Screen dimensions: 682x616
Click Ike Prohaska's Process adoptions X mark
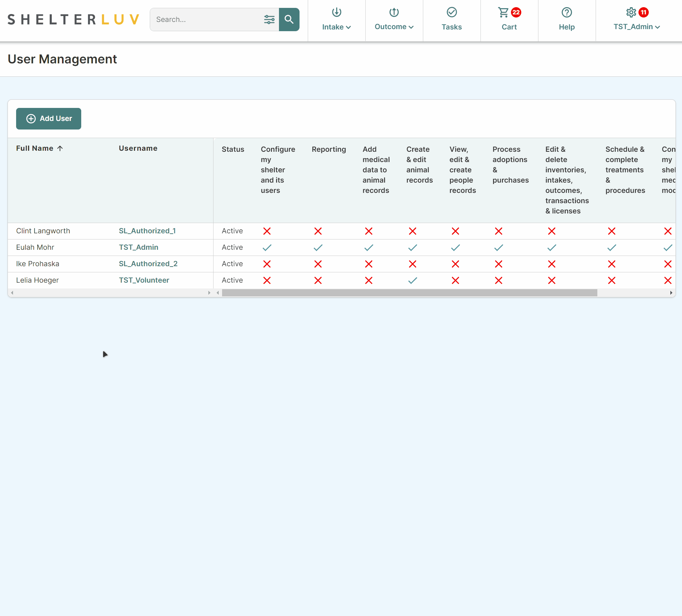[x=499, y=264]
